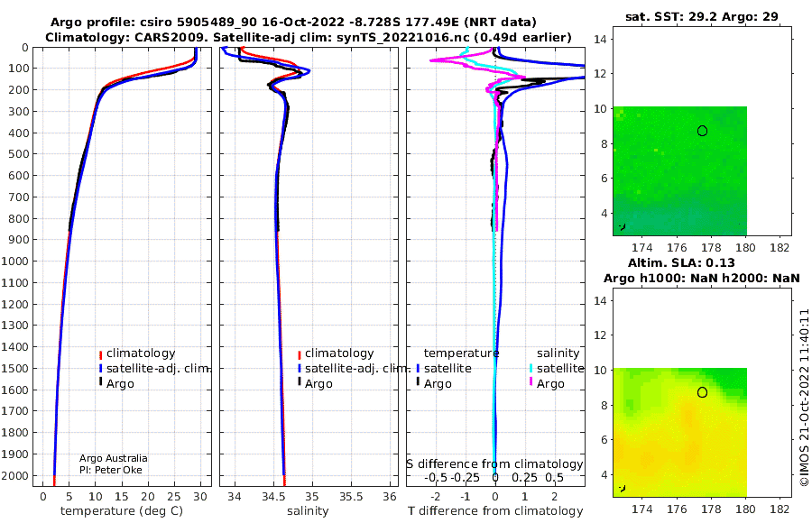
Task: Click the IMOS copyright timestamp text
Action: click(804, 398)
